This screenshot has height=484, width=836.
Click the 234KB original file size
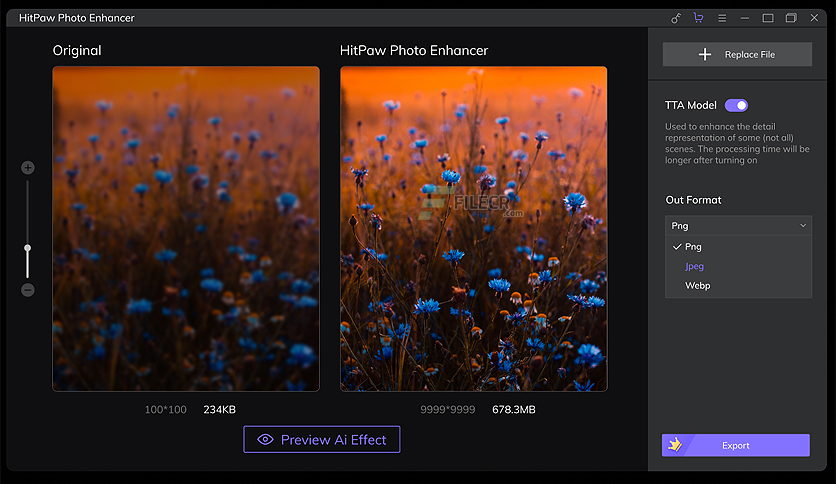[220, 409]
